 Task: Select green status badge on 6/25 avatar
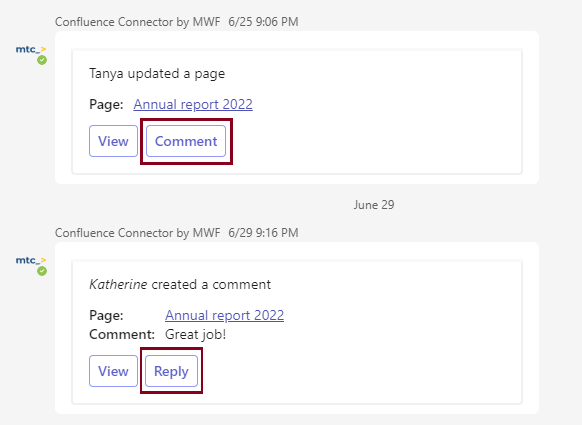42,60
